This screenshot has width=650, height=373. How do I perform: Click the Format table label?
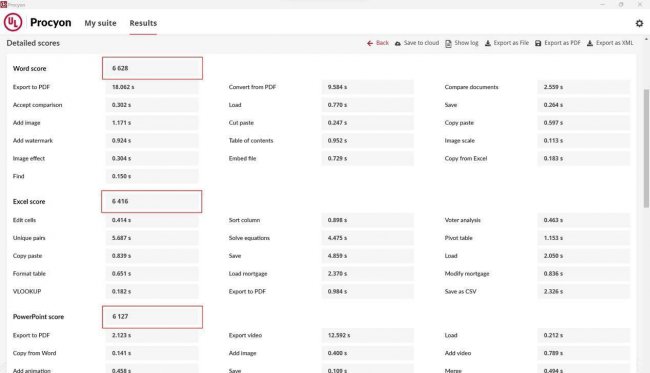point(29,274)
